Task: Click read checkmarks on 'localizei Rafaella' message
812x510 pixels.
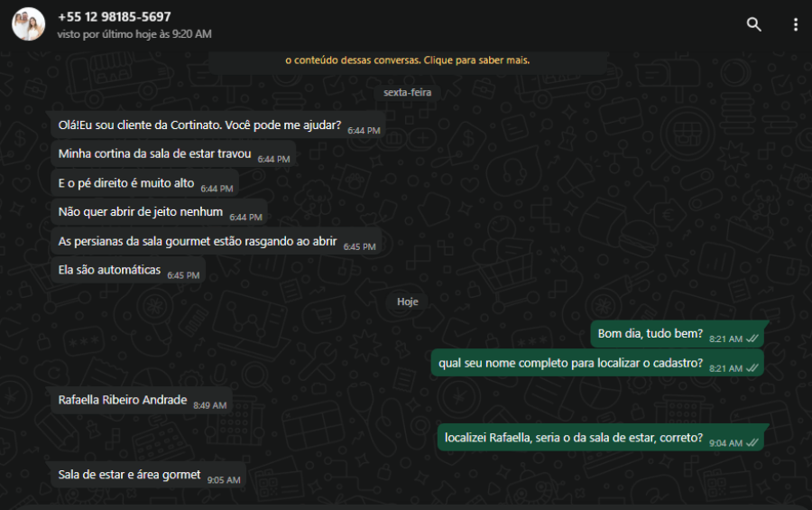Action: [752, 443]
